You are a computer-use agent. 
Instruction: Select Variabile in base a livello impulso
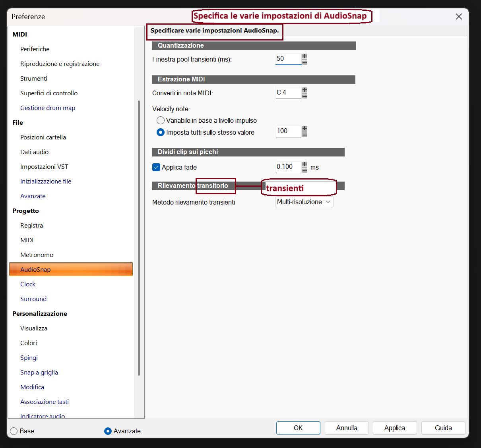point(161,120)
